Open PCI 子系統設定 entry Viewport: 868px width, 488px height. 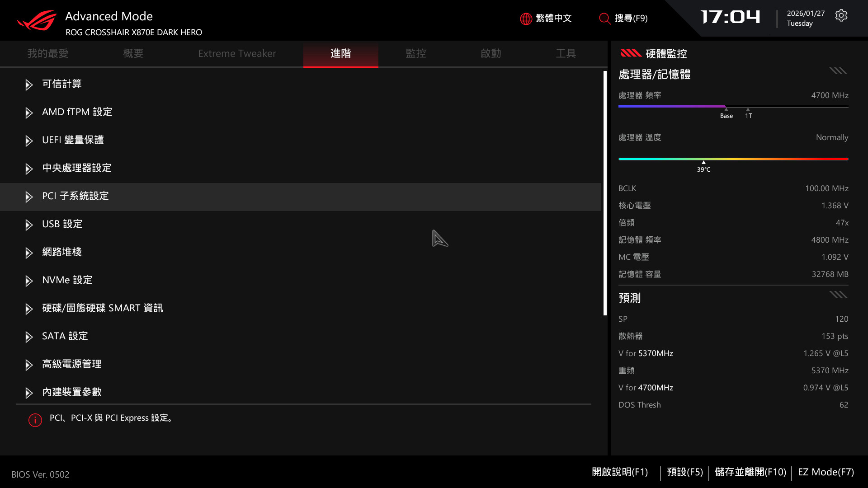coord(75,196)
